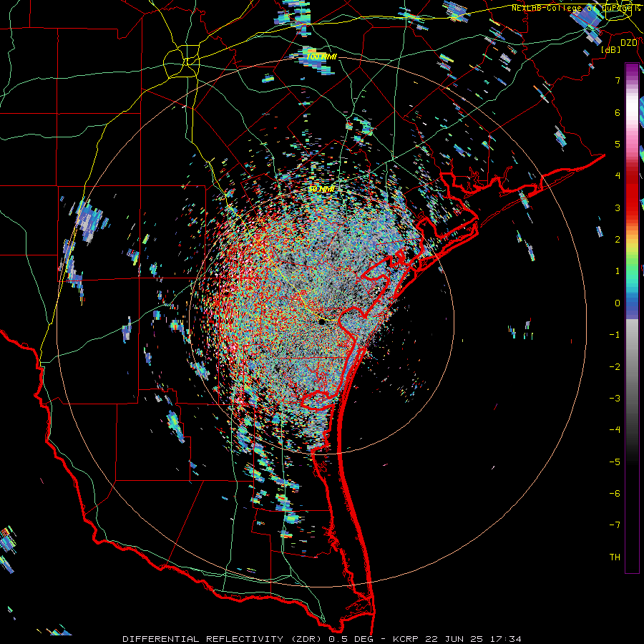Click the "7" value on the color scale
The width and height of the screenshot is (644, 644).
pyautogui.click(x=618, y=80)
